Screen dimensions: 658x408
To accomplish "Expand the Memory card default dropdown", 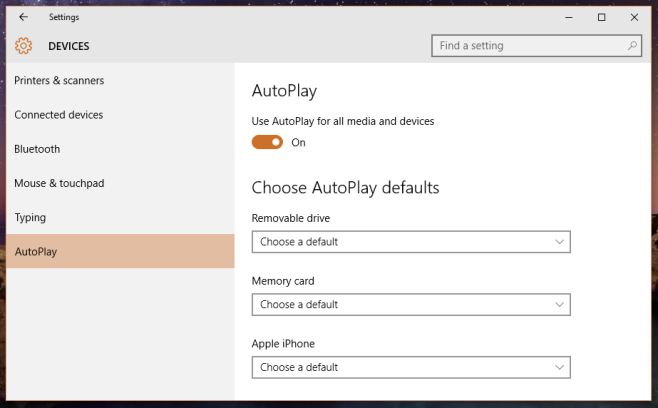I will [x=410, y=304].
